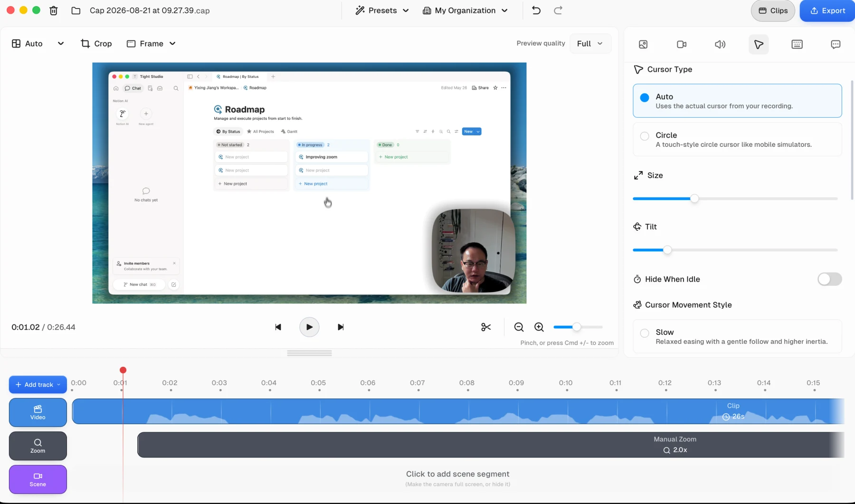This screenshot has height=504, width=855.
Task: Enable Hide When Idle switch
Action: [x=829, y=279]
